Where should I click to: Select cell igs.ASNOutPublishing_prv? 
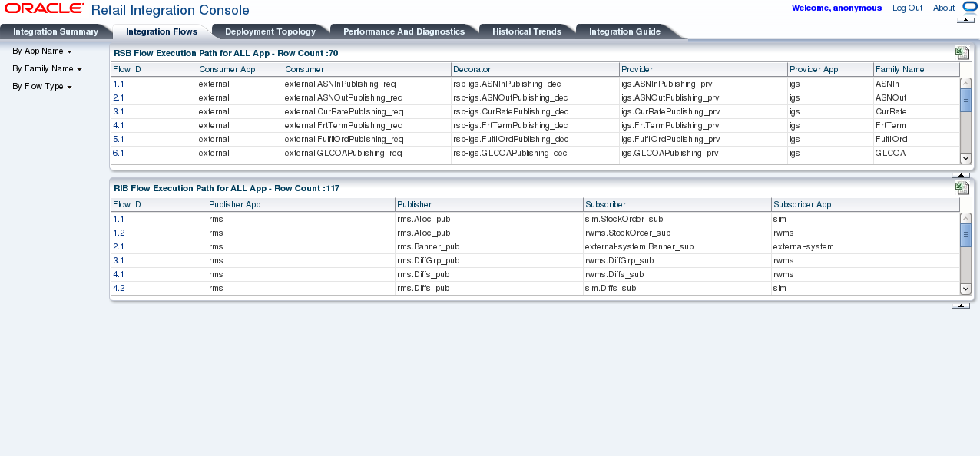704,97
